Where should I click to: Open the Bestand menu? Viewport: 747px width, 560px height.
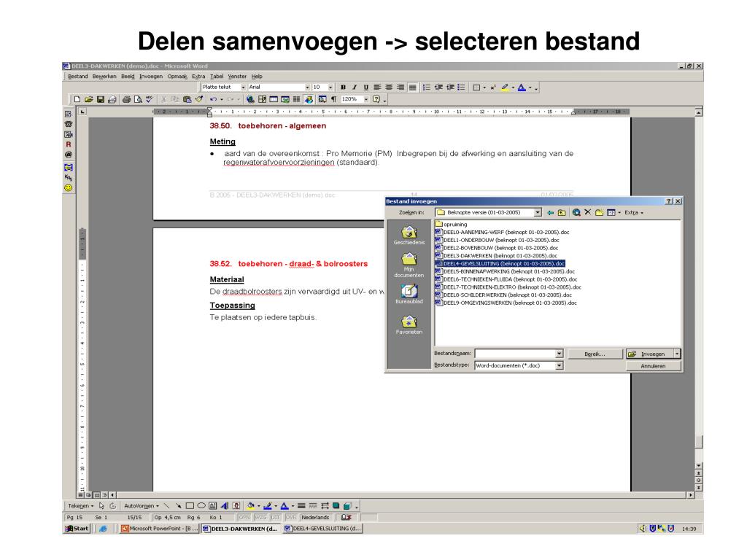pos(77,76)
